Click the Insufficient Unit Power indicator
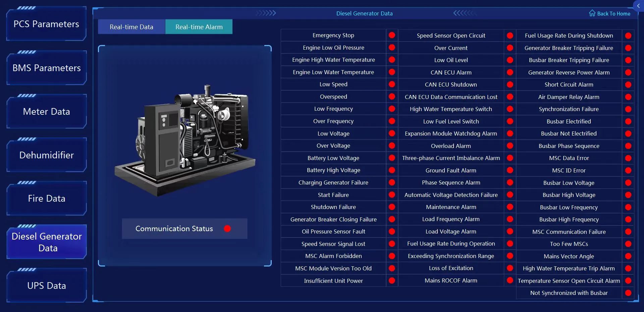The height and width of the screenshot is (312, 644). click(x=392, y=280)
